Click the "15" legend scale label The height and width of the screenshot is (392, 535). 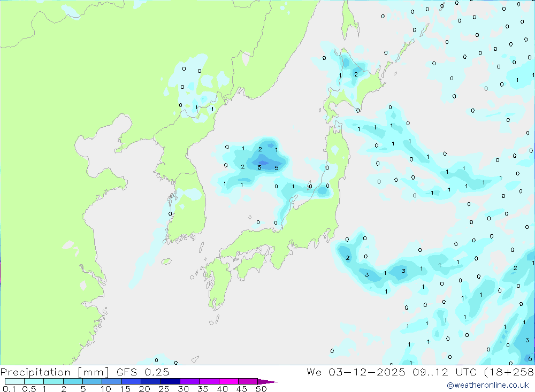[125, 389]
